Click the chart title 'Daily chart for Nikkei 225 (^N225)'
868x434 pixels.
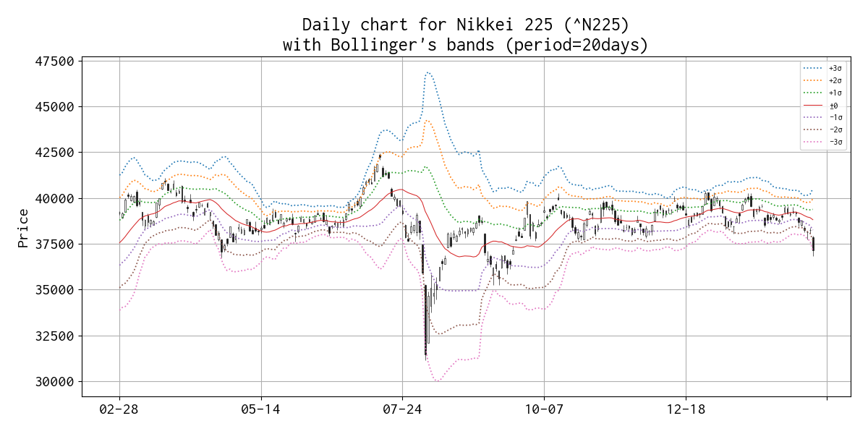point(465,25)
